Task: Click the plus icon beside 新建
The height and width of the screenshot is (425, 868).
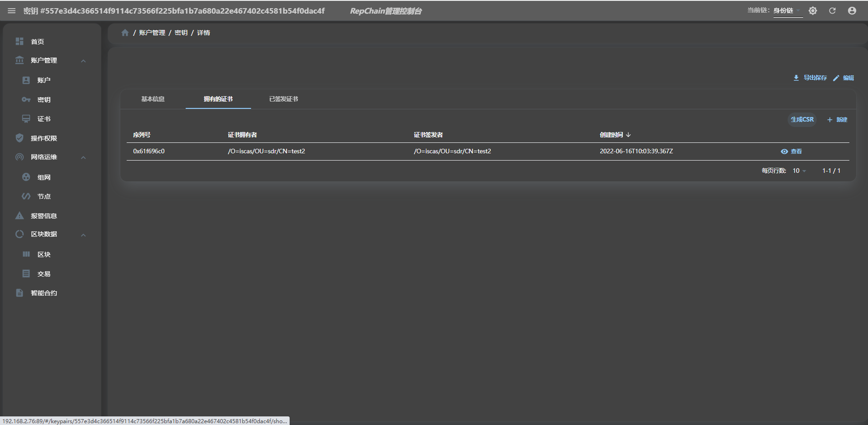Action: pos(829,120)
